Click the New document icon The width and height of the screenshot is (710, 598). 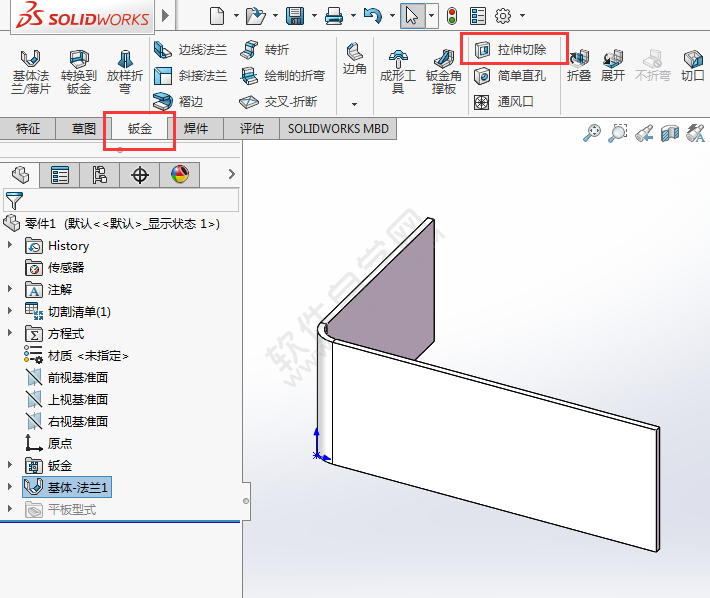tap(217, 16)
